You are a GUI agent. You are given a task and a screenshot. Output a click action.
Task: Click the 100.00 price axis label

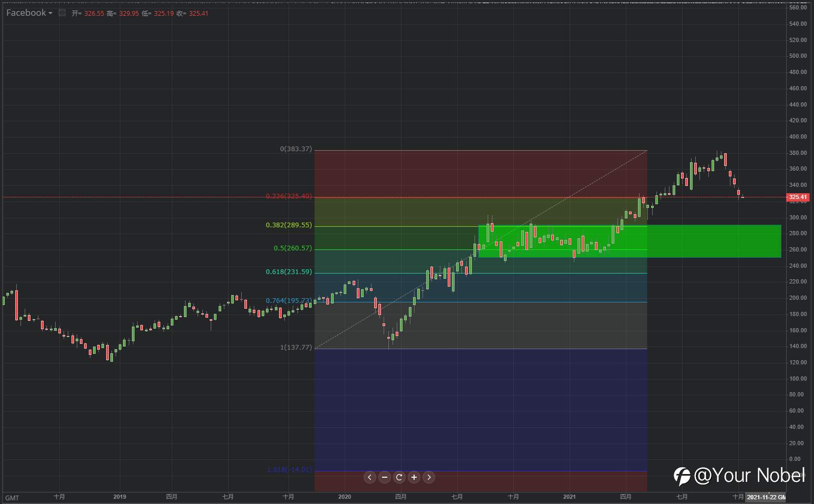pos(798,379)
